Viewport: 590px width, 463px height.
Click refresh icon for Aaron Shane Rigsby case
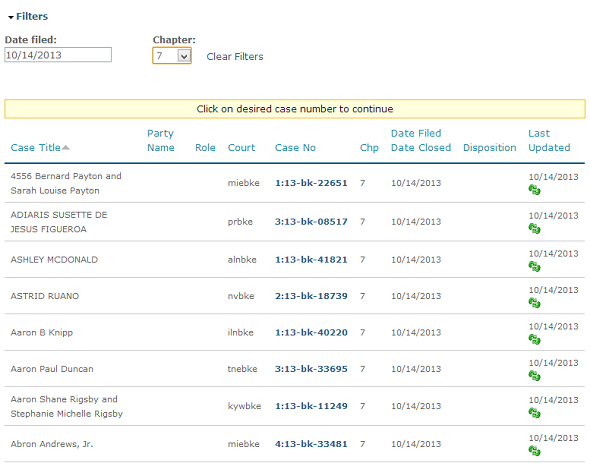click(534, 413)
